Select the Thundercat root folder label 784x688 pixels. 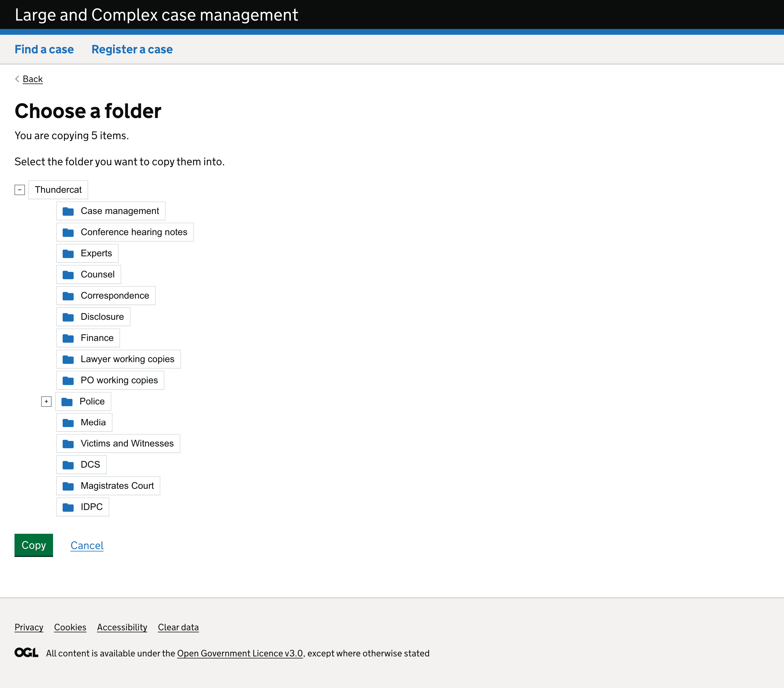tap(58, 190)
